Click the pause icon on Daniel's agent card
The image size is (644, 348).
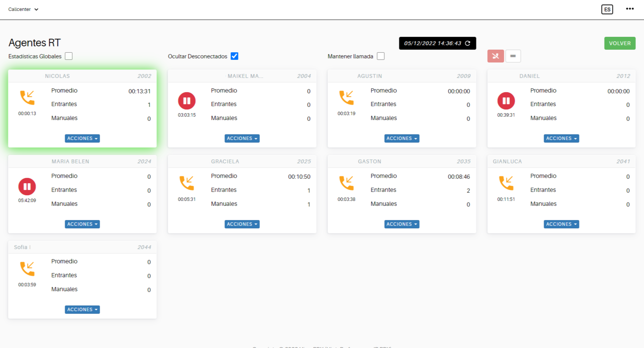click(506, 101)
